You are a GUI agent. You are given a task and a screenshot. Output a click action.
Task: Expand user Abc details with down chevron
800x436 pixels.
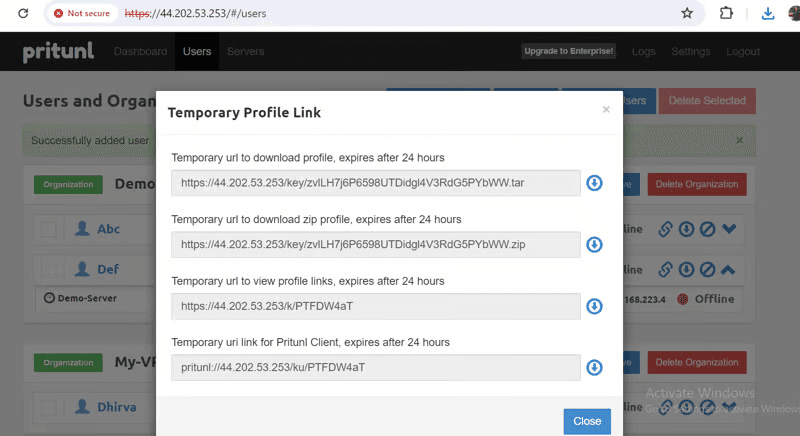[x=729, y=229]
